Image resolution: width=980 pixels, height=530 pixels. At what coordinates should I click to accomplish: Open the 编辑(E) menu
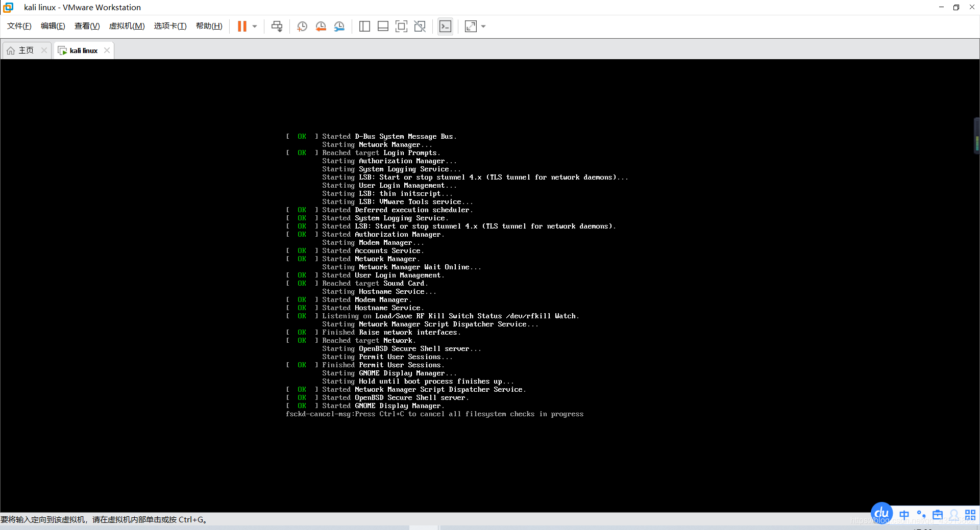(x=53, y=26)
